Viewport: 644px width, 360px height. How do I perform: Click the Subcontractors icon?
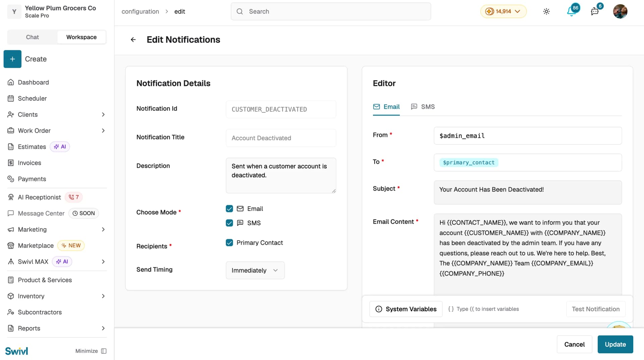pos(11,312)
